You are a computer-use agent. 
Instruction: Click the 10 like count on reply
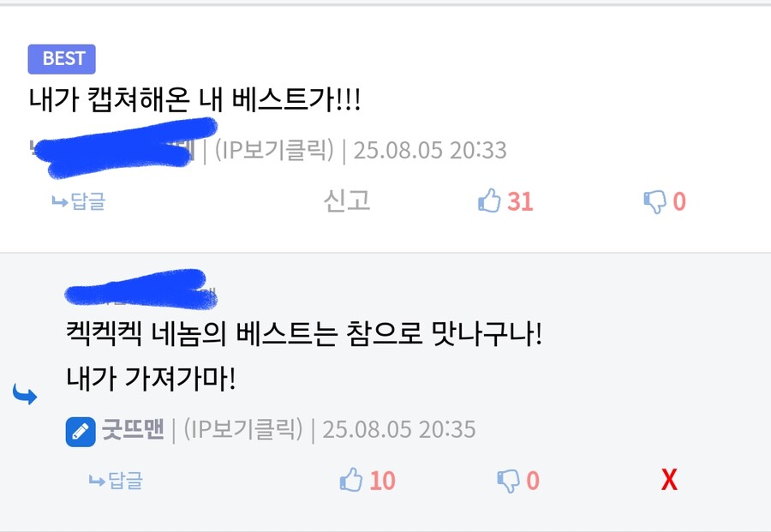(x=383, y=481)
